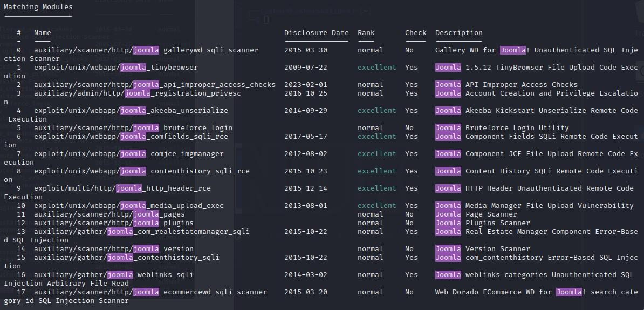This screenshot has height=310, width=644.
Task: Click 'excellent' rank of joomla_akeeba_unserialize row
Action: pyautogui.click(x=377, y=111)
